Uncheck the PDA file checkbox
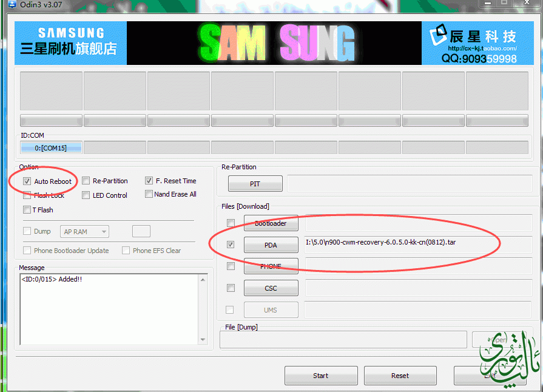 click(x=231, y=245)
